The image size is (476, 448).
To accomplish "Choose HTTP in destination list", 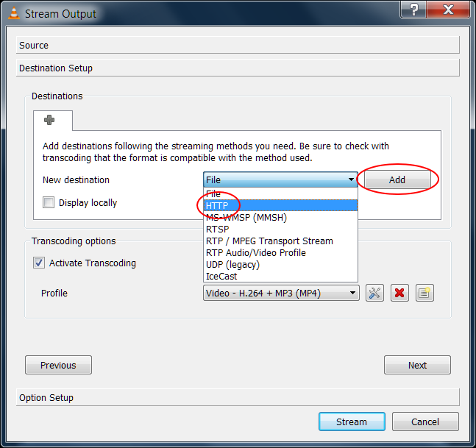I will tap(280, 205).
